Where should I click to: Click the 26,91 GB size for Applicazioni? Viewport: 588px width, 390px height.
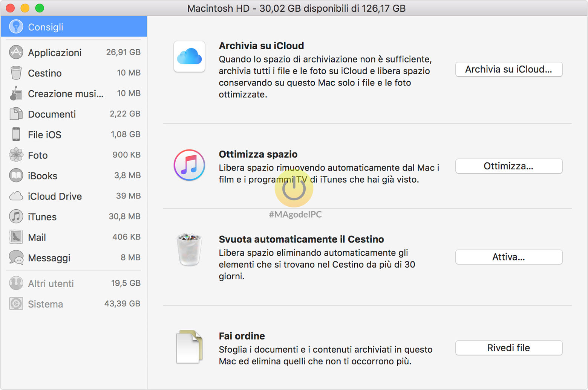123,52
